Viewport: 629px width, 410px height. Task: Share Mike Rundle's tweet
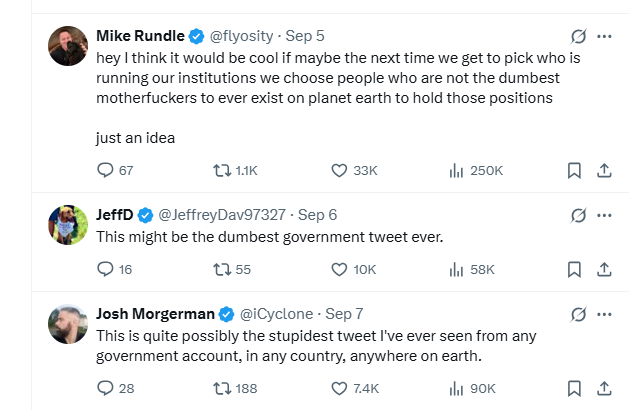click(604, 171)
